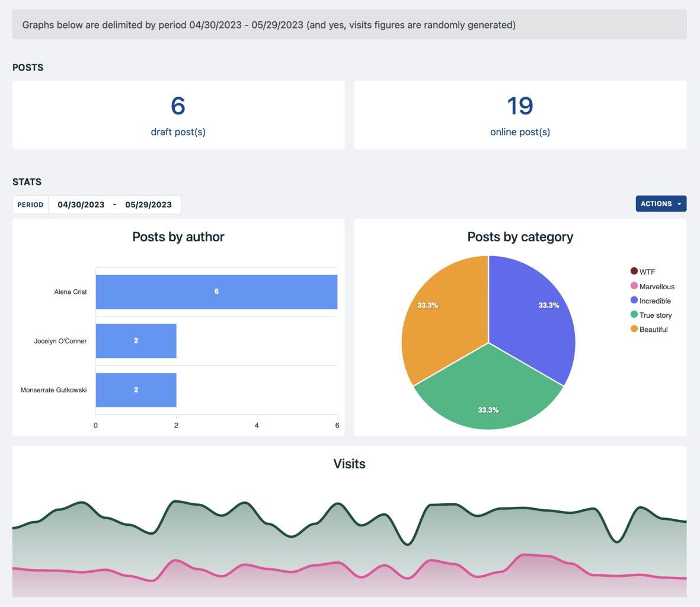Click the period start date 04/30/2023
The image size is (700, 607).
click(81, 205)
